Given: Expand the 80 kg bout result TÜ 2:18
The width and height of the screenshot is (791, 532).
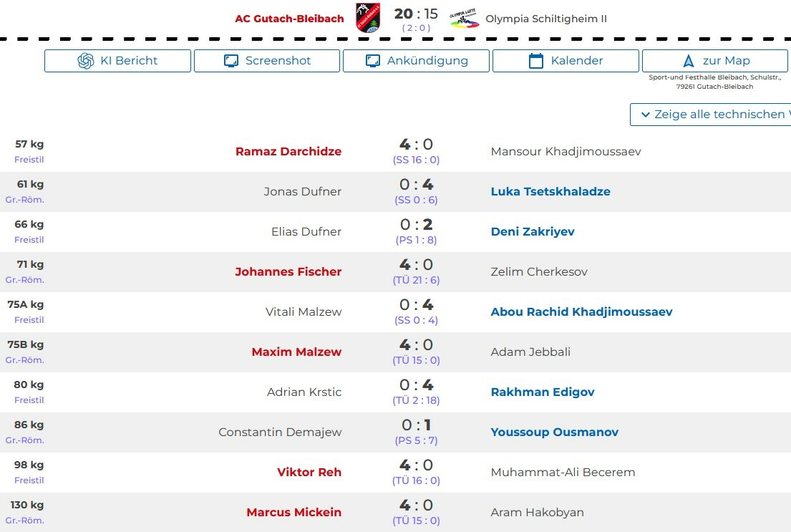Looking at the screenshot, I should point(416,400).
